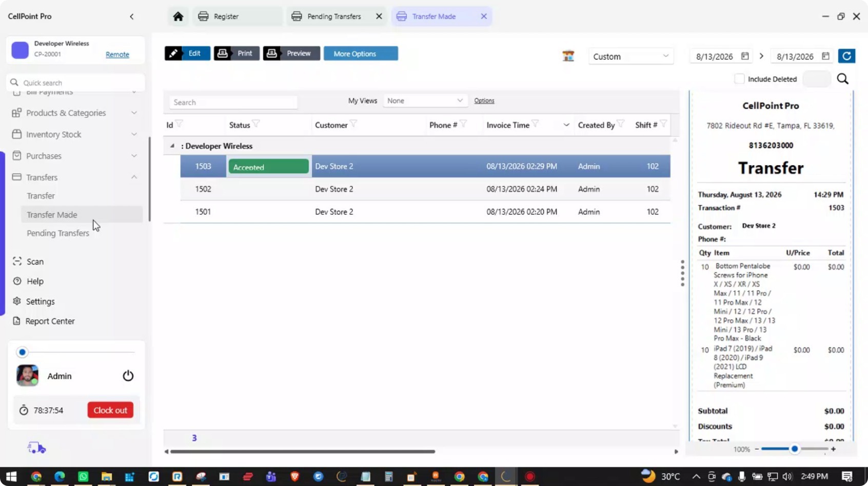868x486 pixels.
Task: Open the Custom date range dropdown
Action: coord(631,56)
